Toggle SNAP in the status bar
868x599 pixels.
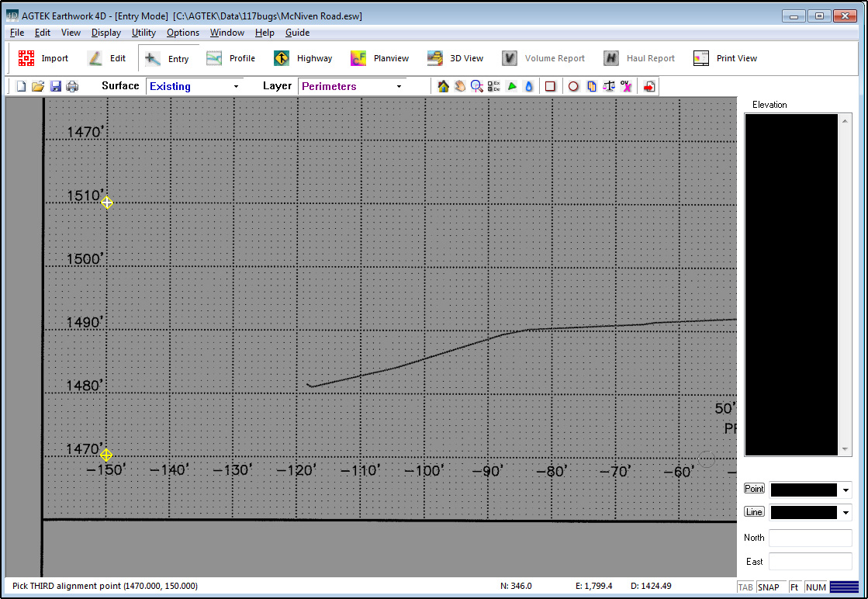click(769, 587)
